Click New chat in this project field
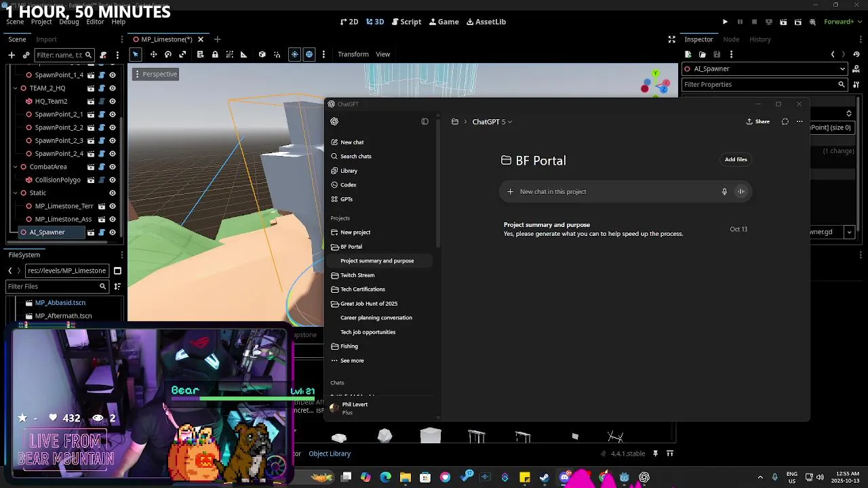 click(626, 192)
